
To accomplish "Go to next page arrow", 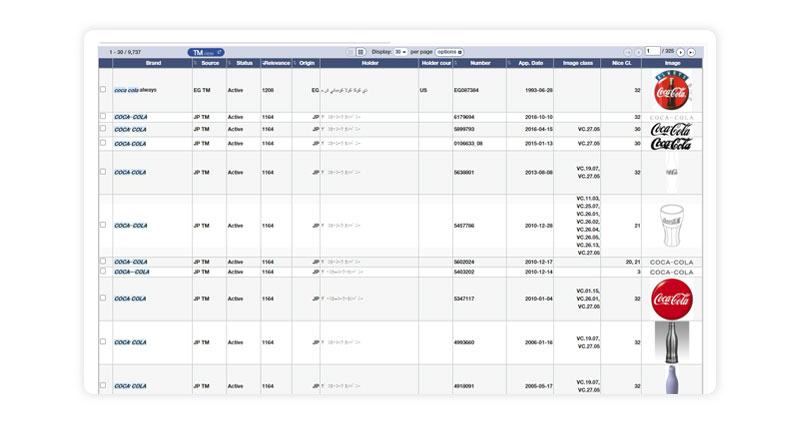I will click(x=681, y=52).
